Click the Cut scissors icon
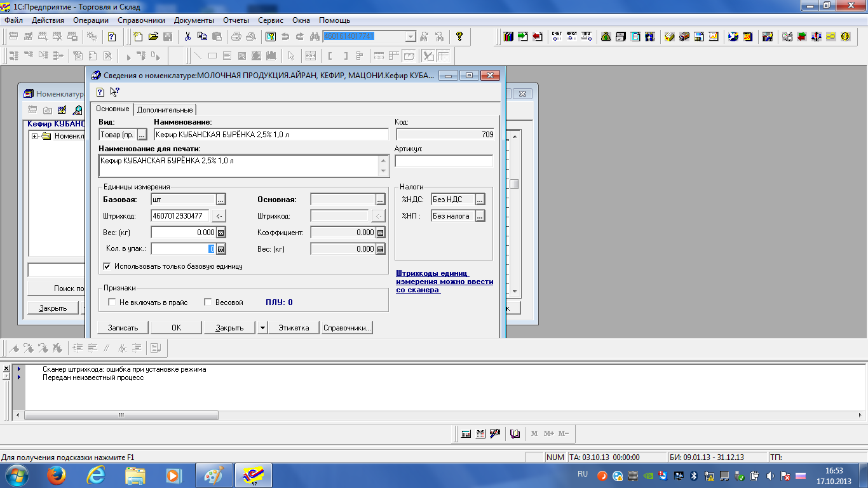The width and height of the screenshot is (868, 488). 187,37
